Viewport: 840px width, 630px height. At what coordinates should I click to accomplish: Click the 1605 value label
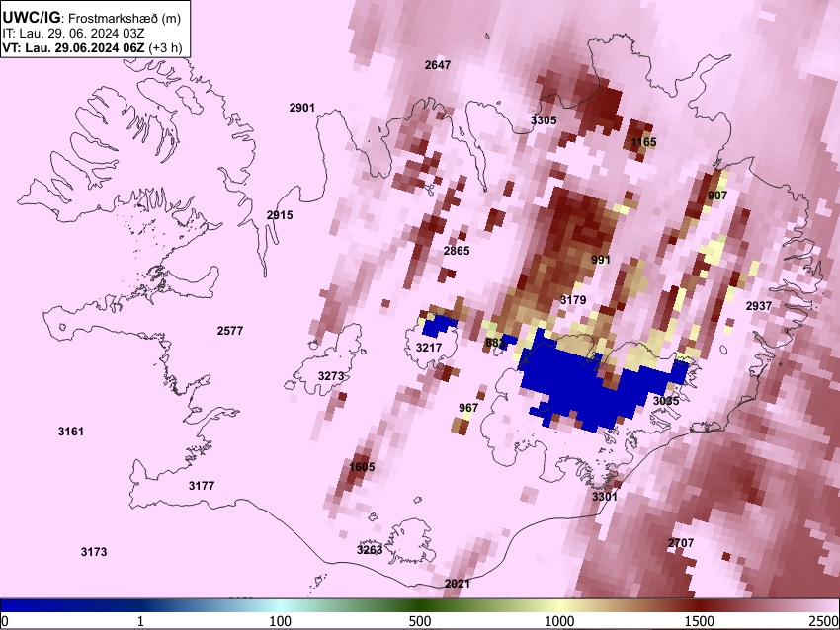point(362,467)
